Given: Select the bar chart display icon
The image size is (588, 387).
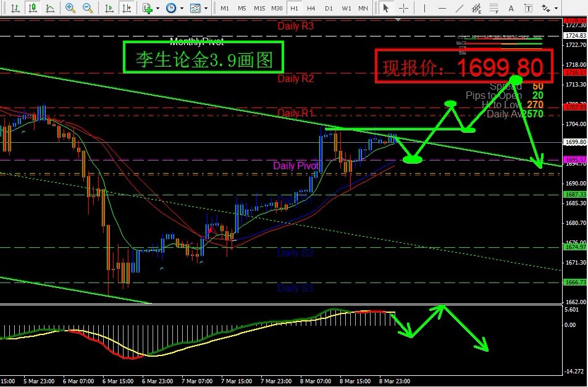Looking at the screenshot, I should [x=14, y=8].
